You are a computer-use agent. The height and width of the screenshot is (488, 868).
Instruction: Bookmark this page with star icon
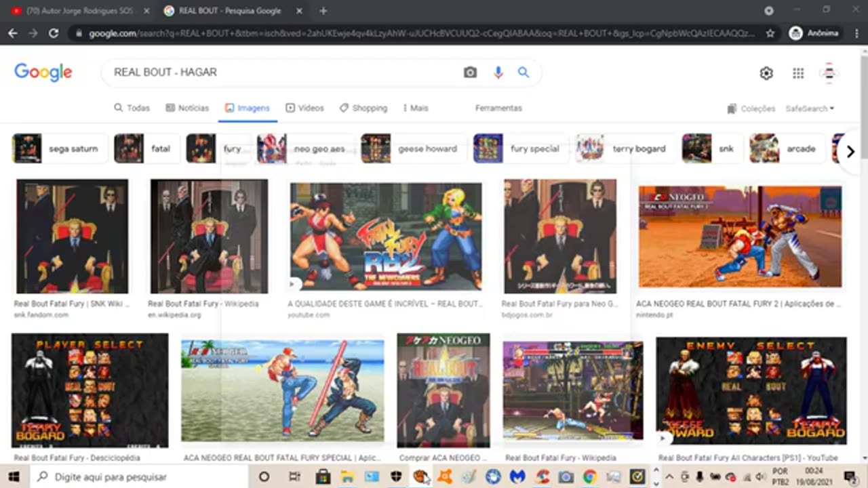[770, 33]
